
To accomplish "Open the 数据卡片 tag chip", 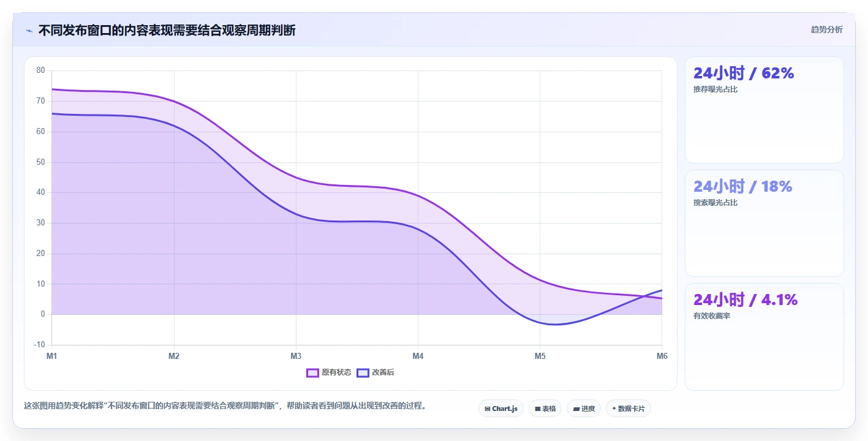I will pos(628,409).
